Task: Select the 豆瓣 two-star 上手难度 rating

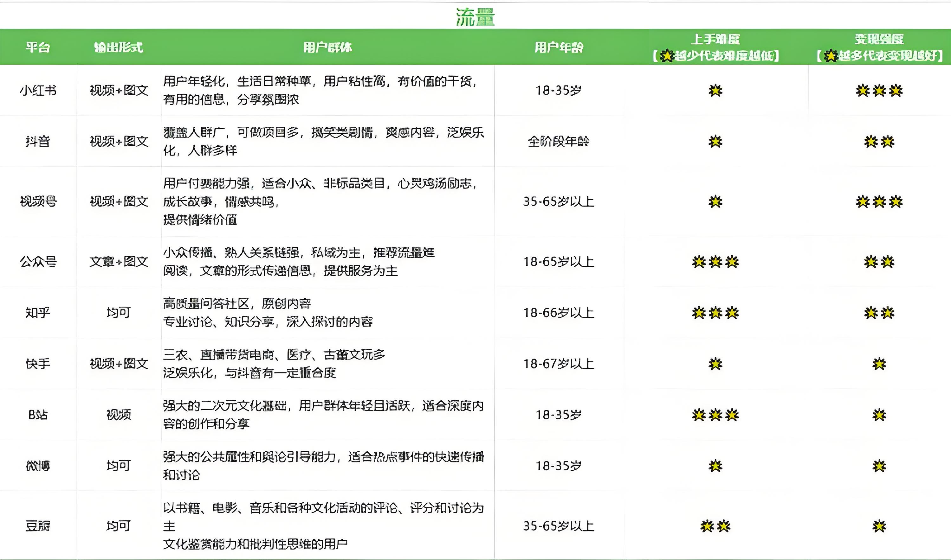Action: click(x=715, y=526)
